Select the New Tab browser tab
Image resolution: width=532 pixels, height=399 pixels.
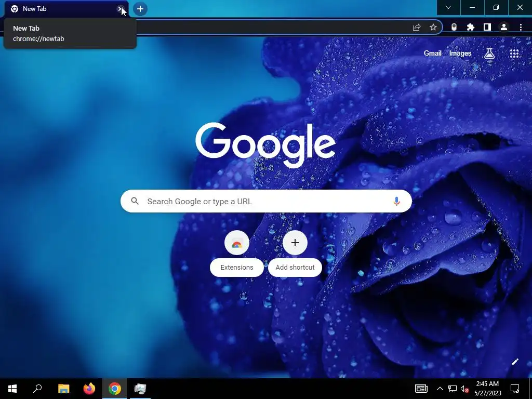pos(66,9)
